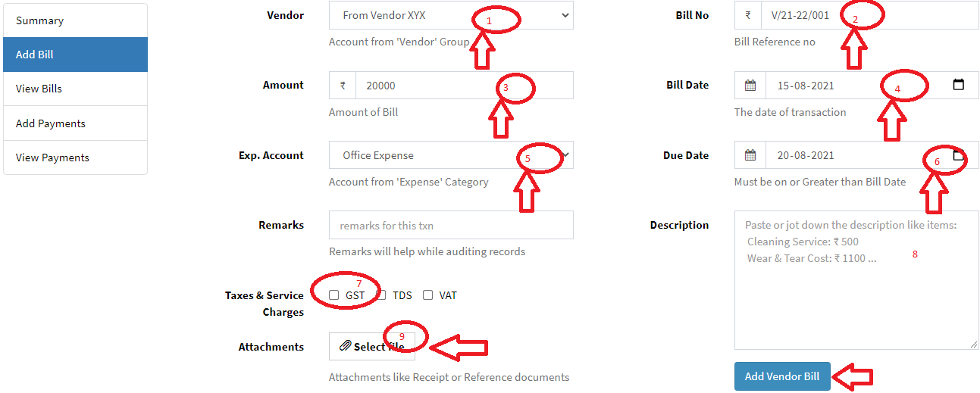Open Add Payments from the sidebar
The width and height of the screenshot is (980, 393).
point(75,123)
